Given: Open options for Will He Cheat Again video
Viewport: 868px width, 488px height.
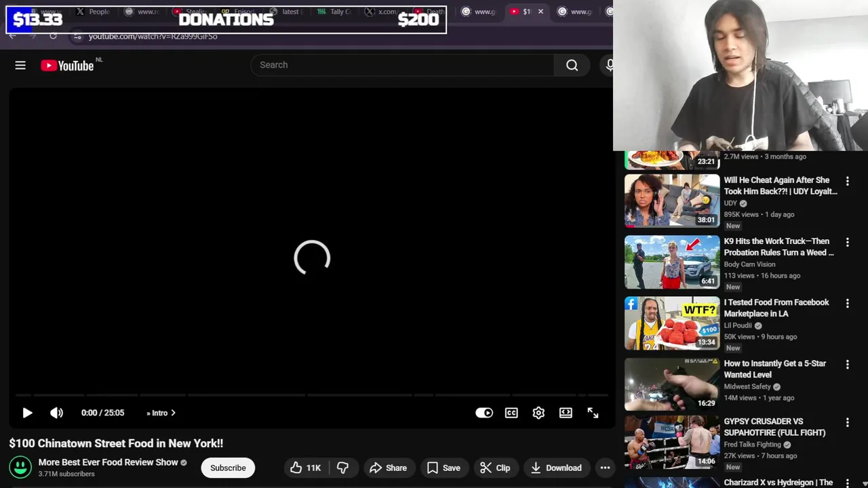Looking at the screenshot, I should 847,181.
